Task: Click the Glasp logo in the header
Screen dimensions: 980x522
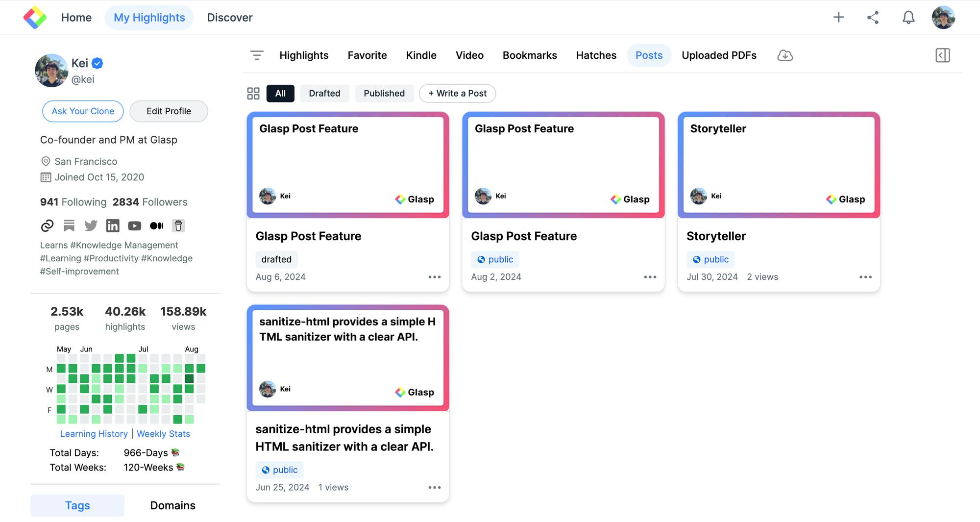Action: (35, 17)
